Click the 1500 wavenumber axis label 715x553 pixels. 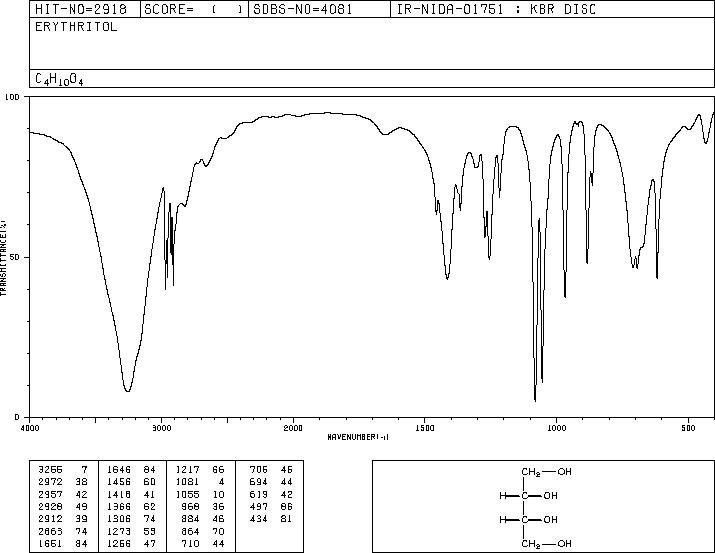[x=425, y=428]
